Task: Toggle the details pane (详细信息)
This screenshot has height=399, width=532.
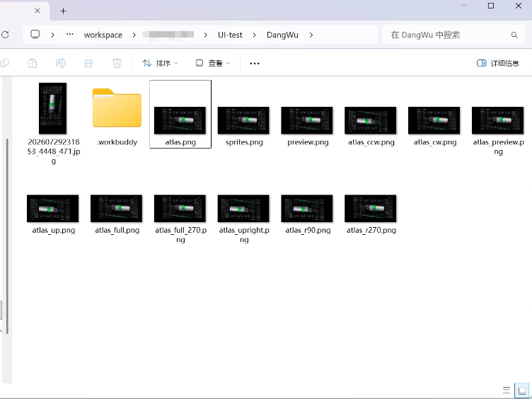Action: (498, 63)
